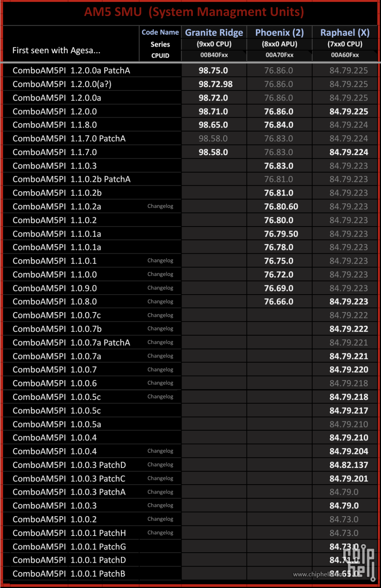This screenshot has height=588, width=381.
Task: Open Changelog link for ComboAM5PI 1.0.0.6
Action: [160, 383]
